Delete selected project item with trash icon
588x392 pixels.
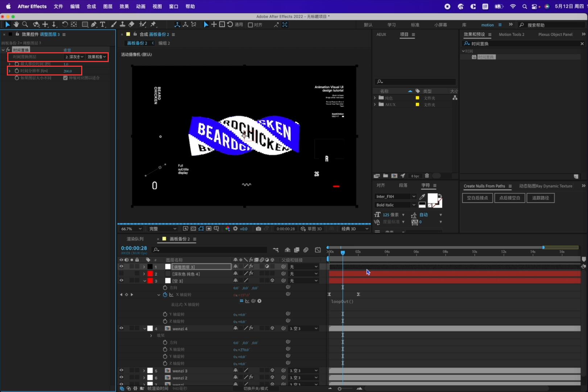pos(427,176)
